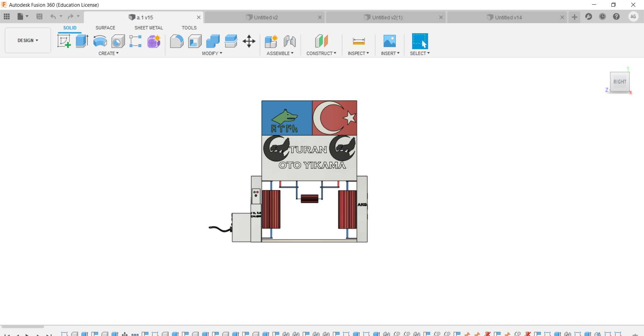Viewport: 644px width, 336px height.
Task: Click the Insert Decal image icon
Action: tap(390, 41)
